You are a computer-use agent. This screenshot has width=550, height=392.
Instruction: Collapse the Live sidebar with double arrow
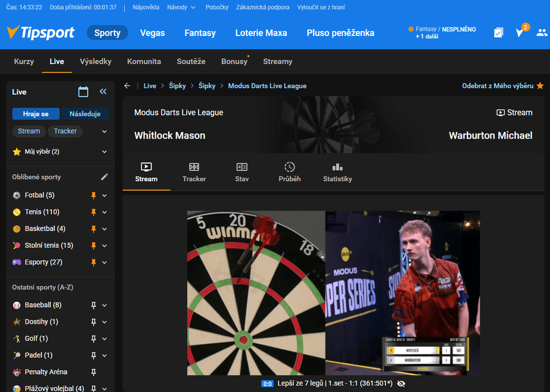tap(103, 92)
